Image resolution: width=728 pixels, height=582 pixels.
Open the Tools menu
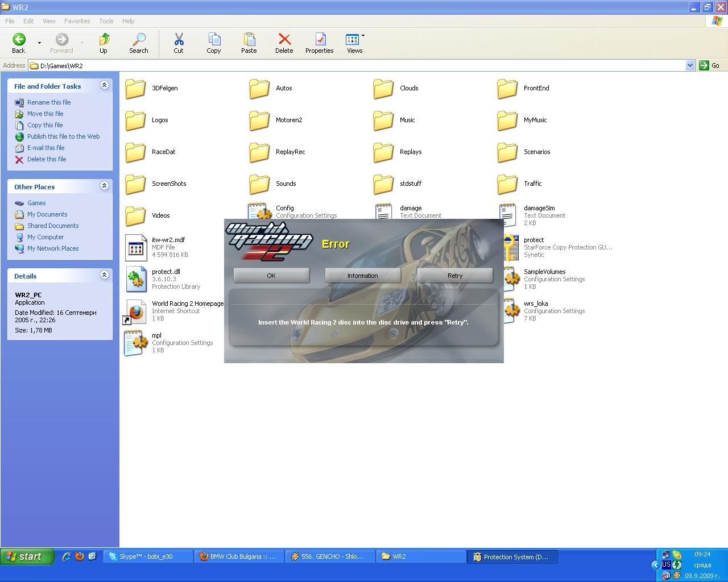[x=106, y=21]
